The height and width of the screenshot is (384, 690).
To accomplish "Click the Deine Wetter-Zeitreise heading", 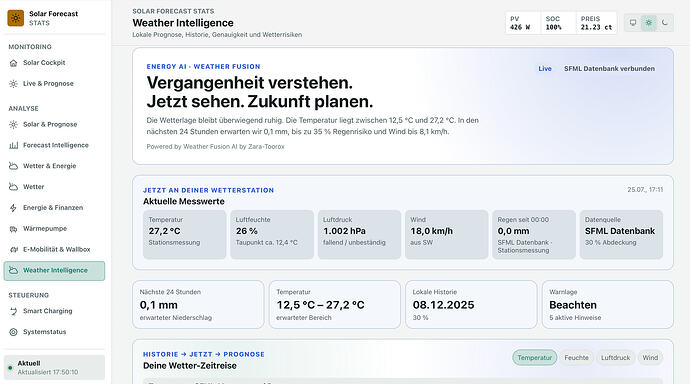I will point(190,366).
